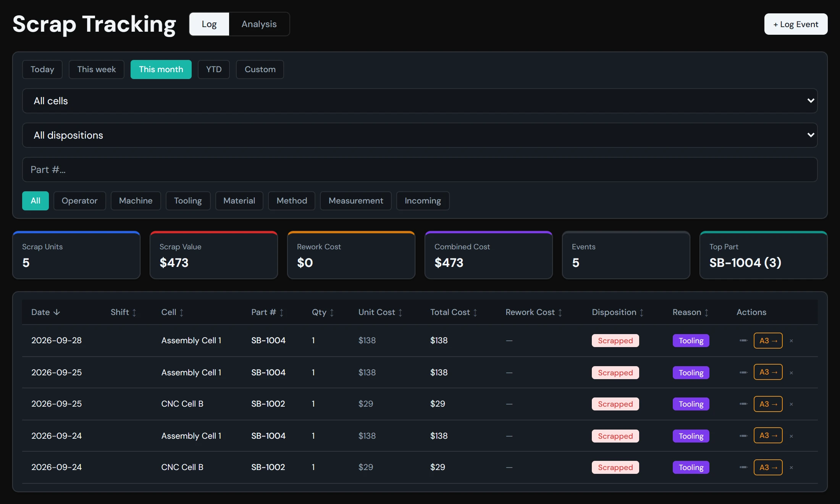The height and width of the screenshot is (504, 840).
Task: Edit the 2026-09-24 CNC Cell B entry
Action: (743, 467)
